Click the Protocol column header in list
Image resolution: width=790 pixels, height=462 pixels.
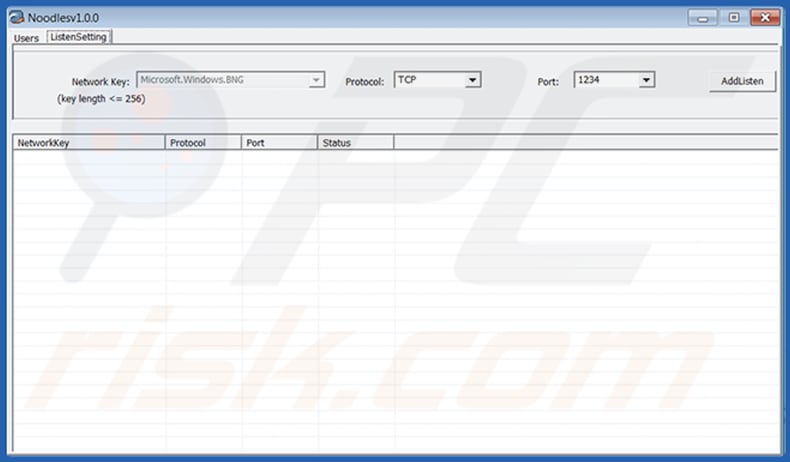pos(203,143)
